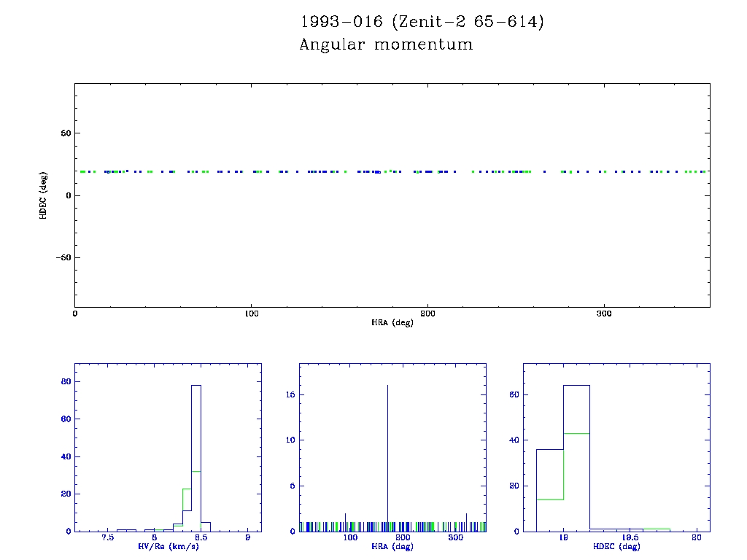Select the tall spike in the HRA histogram

click(x=387, y=452)
